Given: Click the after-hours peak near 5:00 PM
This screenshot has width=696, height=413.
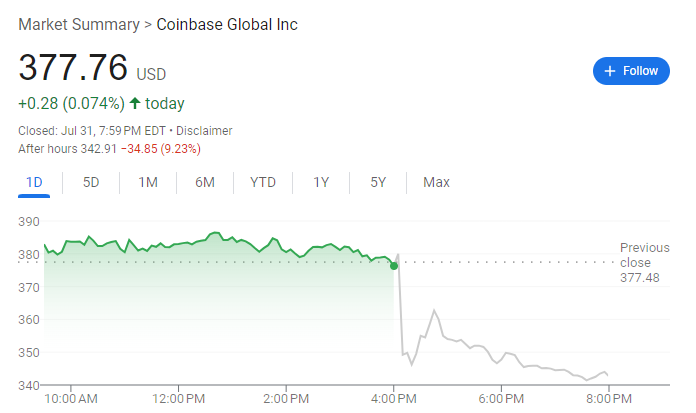Looking at the screenshot, I should 435,311.
